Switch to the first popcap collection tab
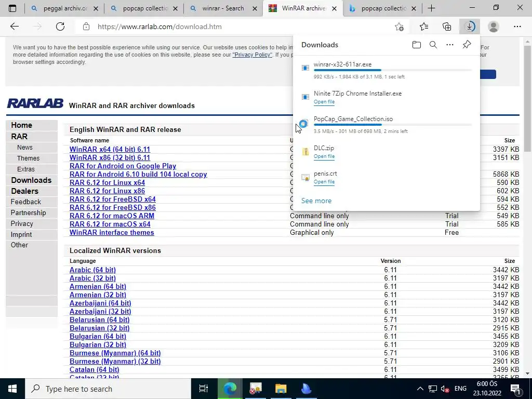The image size is (532, 399). point(144,8)
